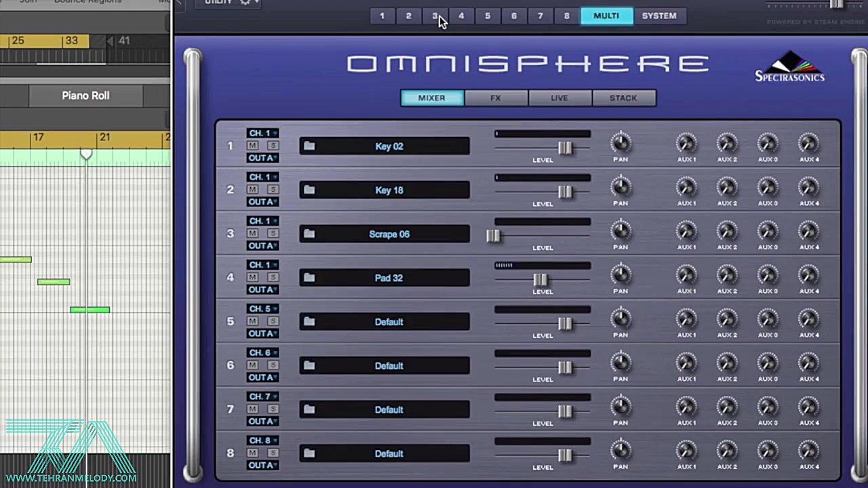This screenshot has height=488, width=868.
Task: Click the PAN knob for part 4
Action: click(620, 274)
